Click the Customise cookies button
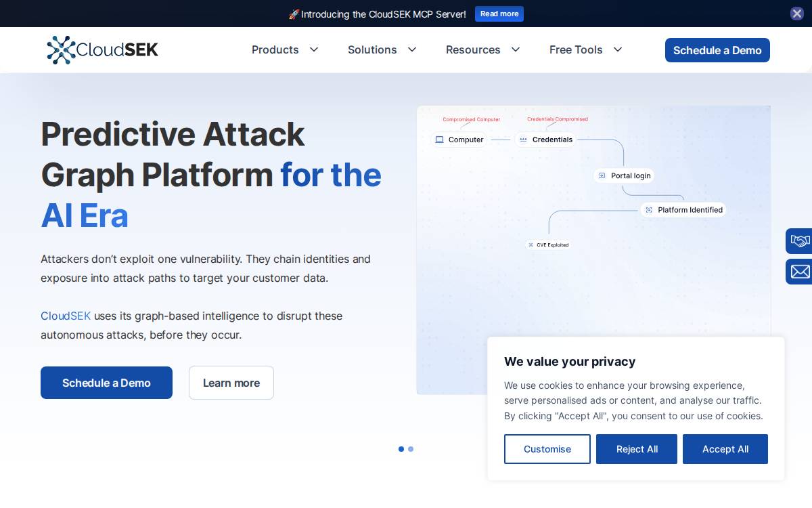Screen dimensions: 812x508 (547, 449)
